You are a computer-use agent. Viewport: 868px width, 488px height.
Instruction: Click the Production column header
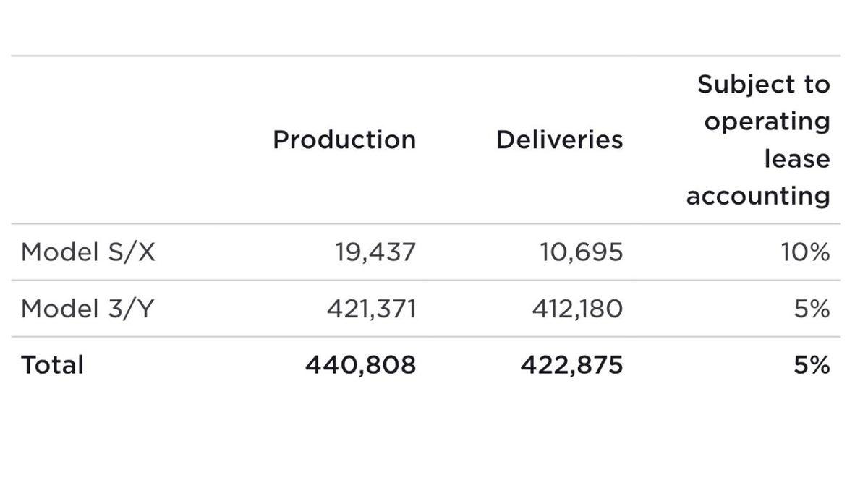pos(344,140)
